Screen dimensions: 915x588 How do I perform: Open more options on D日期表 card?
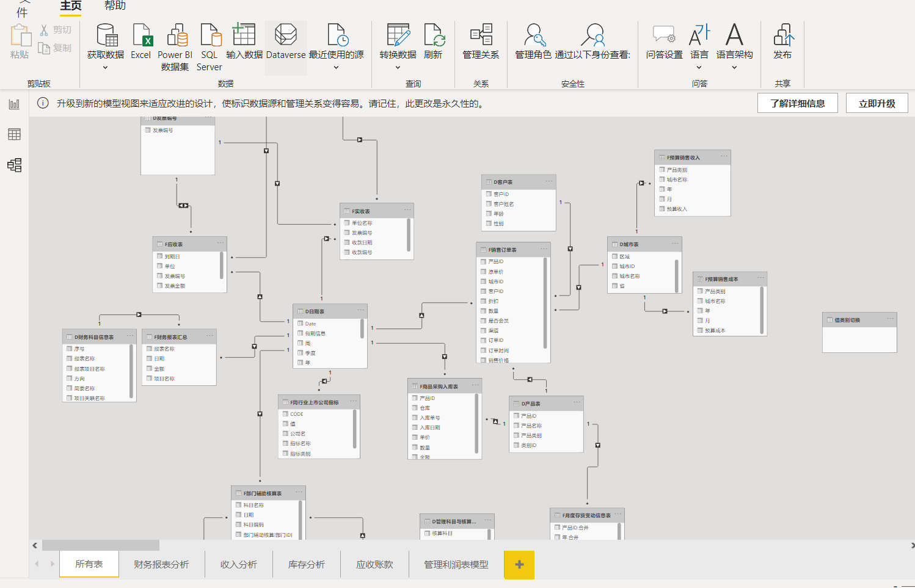[360, 310]
